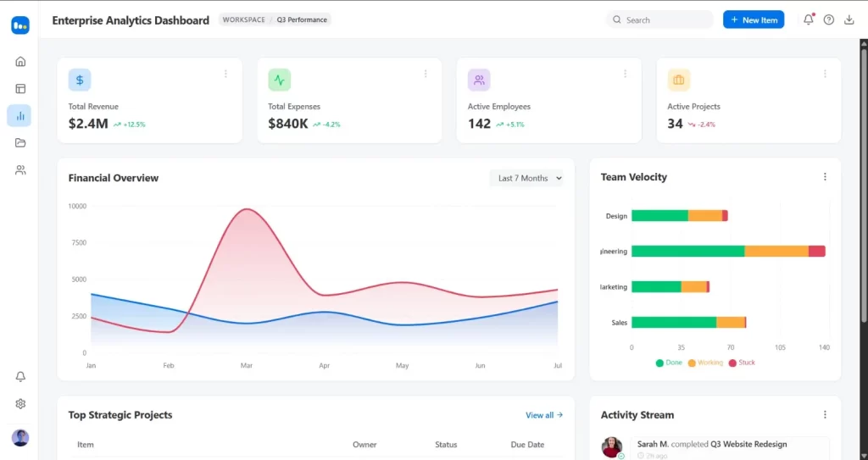Click the notification bell in top bar
This screenshot has height=460, width=868.
click(808, 19)
